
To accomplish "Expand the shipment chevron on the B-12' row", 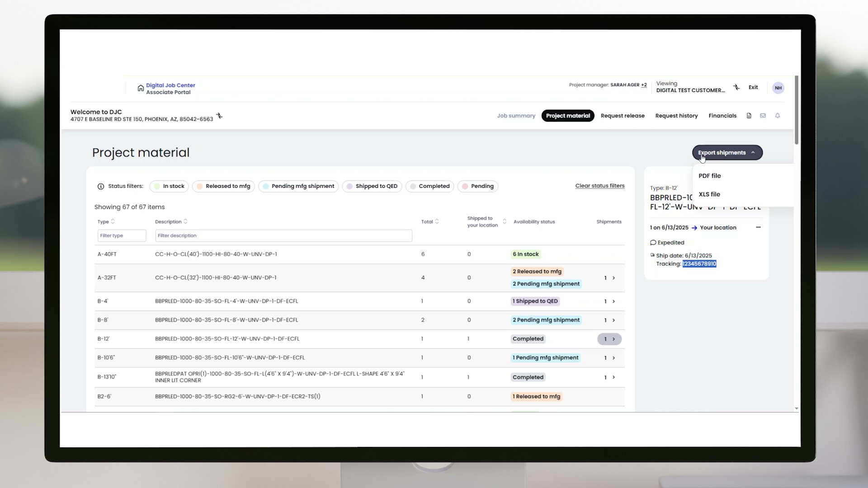I will (613, 339).
